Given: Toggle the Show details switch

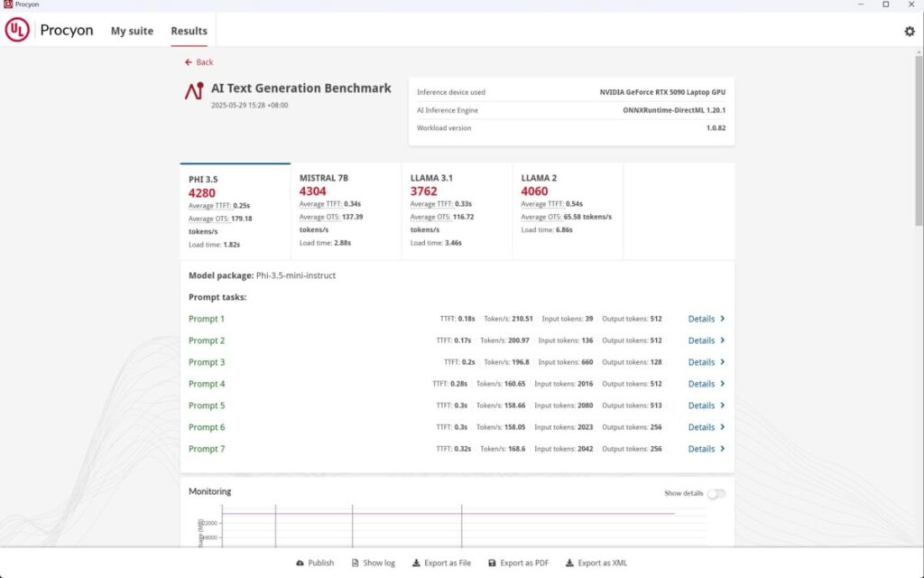Looking at the screenshot, I should pos(716,494).
